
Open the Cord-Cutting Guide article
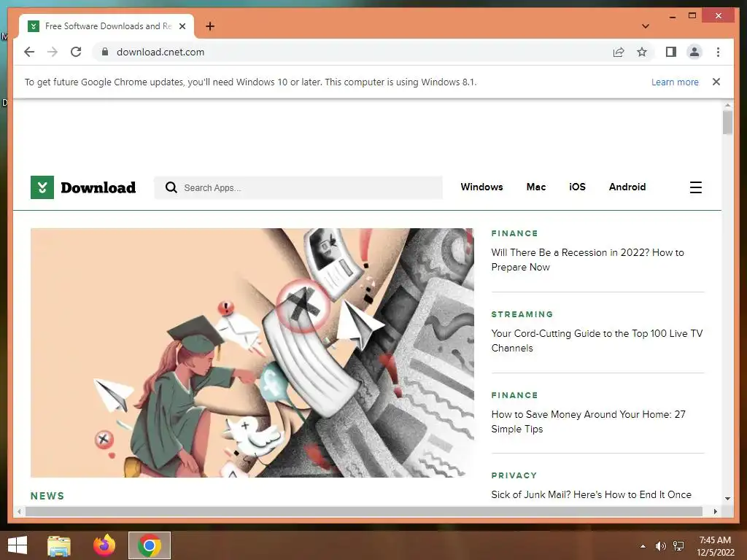597,341
